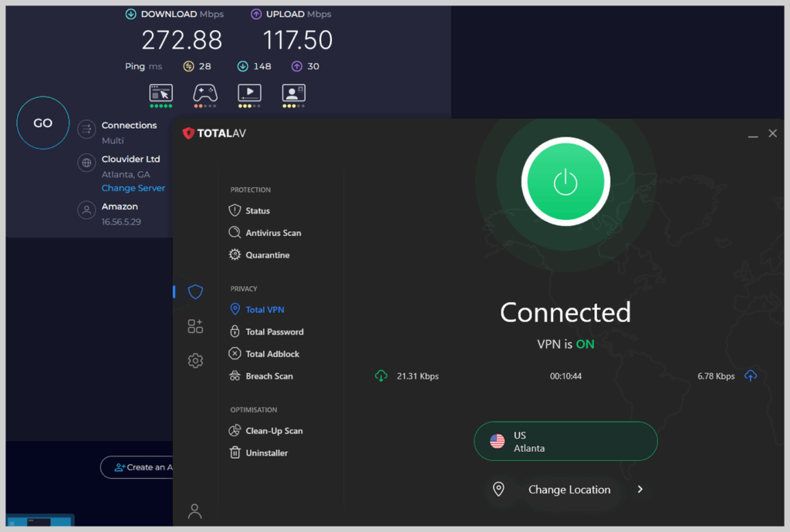Click the video streaming rating icon
790x532 pixels.
[x=249, y=96]
